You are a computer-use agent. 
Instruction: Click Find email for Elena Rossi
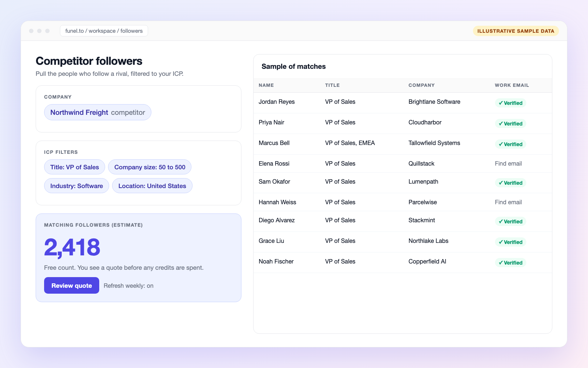(x=508, y=163)
